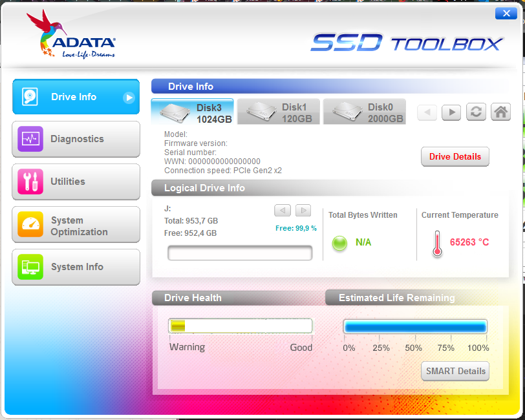Image resolution: width=525 pixels, height=420 pixels.
Task: Click the Home icon in the toolbar
Action: click(500, 112)
